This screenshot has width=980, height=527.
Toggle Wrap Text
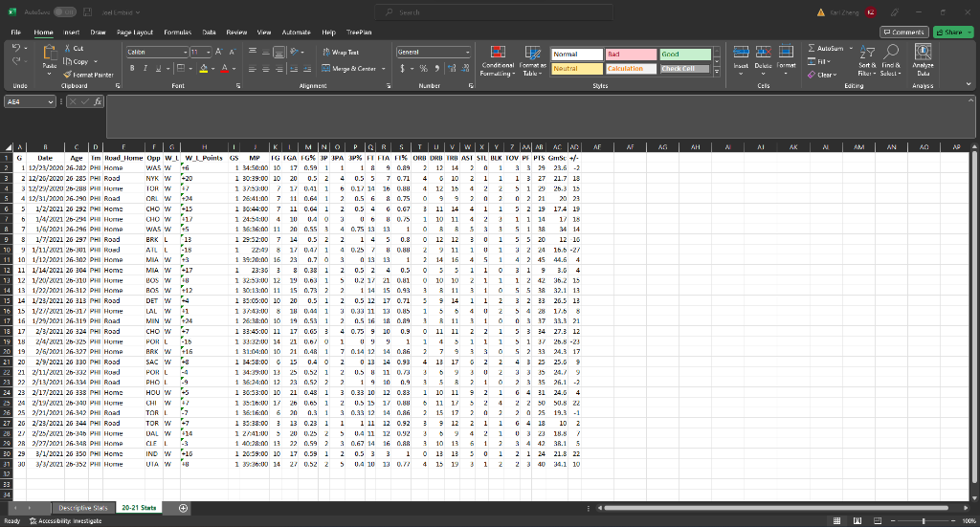click(341, 52)
